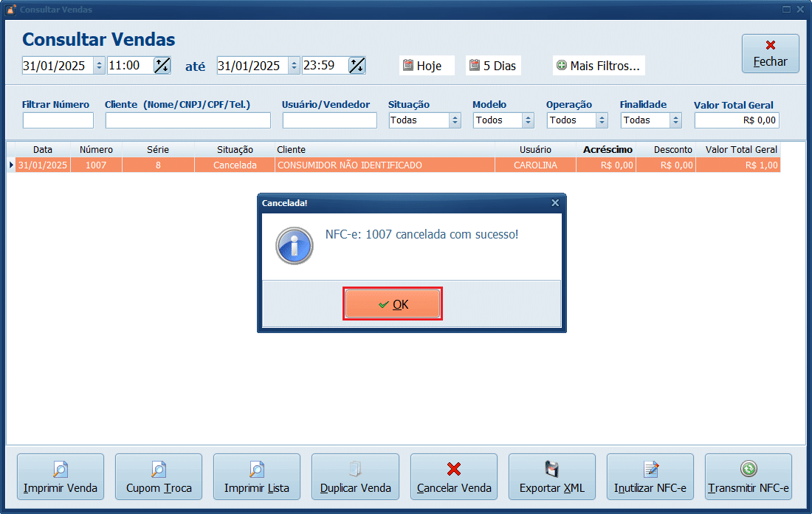Click the end date field after até
Screen dimensions: 812x514
point(252,65)
